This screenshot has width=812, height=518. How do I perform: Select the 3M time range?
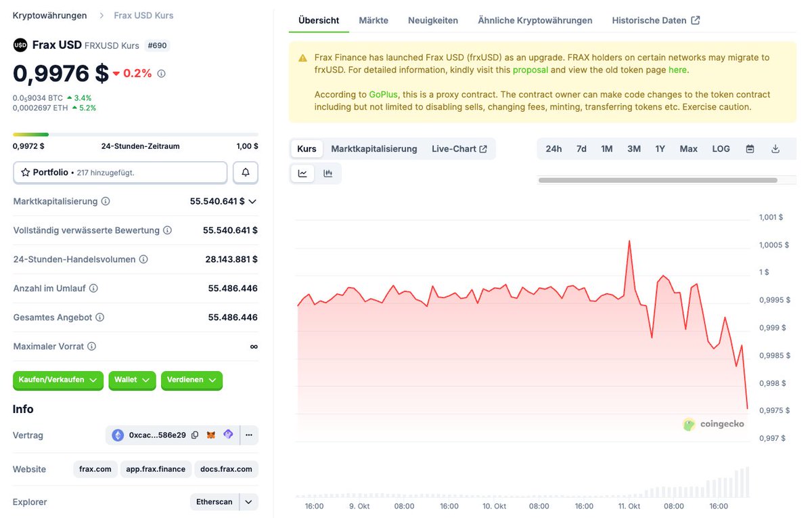click(x=634, y=149)
